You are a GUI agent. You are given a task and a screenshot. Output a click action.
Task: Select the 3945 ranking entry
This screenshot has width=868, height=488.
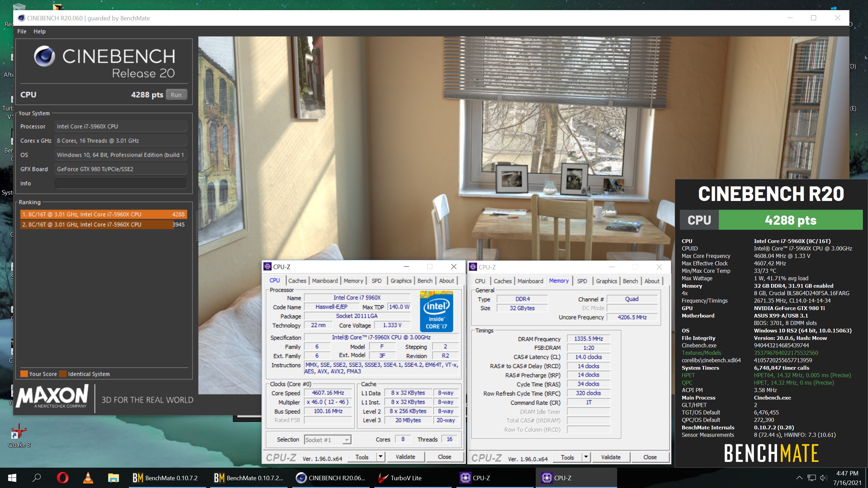(103, 224)
